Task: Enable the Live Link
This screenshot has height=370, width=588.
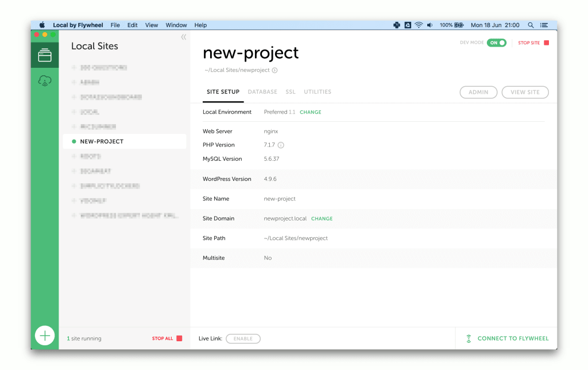Action: [x=243, y=338]
